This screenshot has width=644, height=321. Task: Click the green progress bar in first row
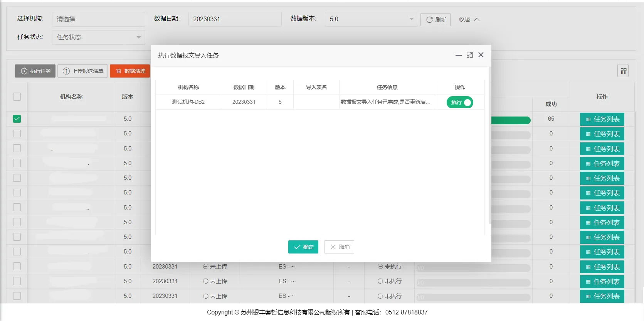click(x=511, y=120)
